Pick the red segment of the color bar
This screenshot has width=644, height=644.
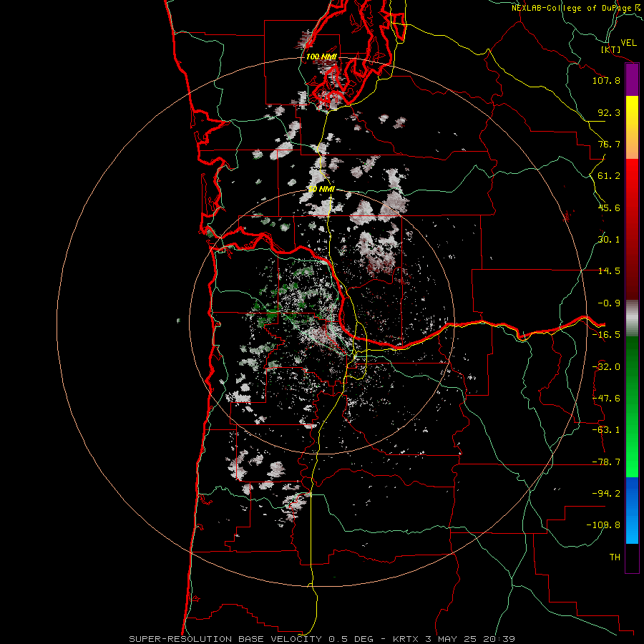click(632, 229)
